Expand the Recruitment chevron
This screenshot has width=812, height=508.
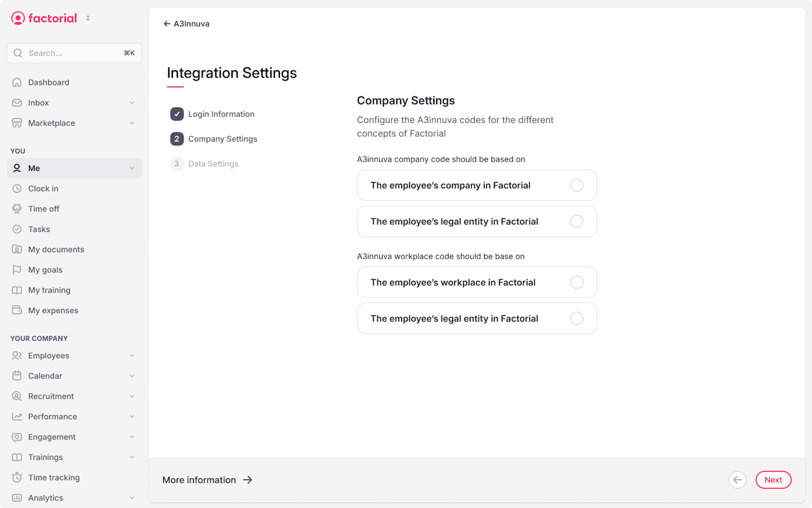click(132, 396)
